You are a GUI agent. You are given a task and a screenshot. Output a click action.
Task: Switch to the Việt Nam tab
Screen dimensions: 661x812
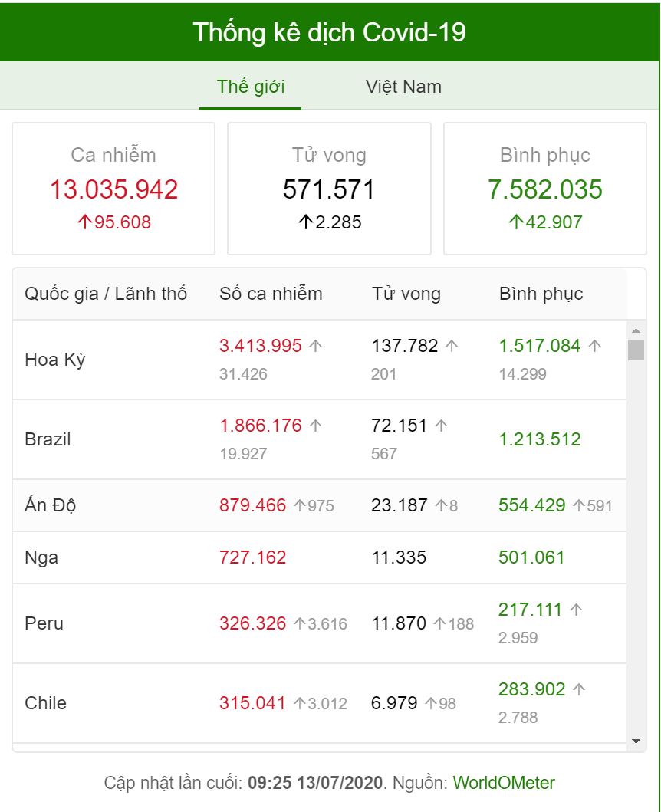point(403,87)
